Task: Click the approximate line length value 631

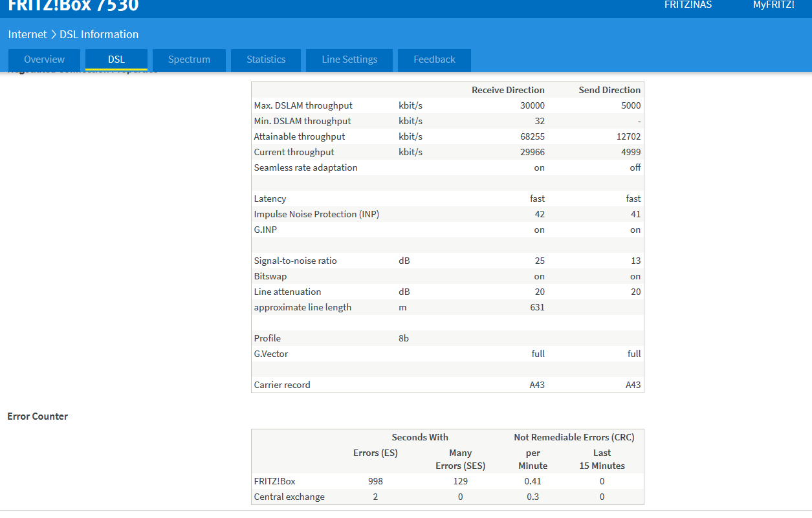Action: pyautogui.click(x=536, y=307)
